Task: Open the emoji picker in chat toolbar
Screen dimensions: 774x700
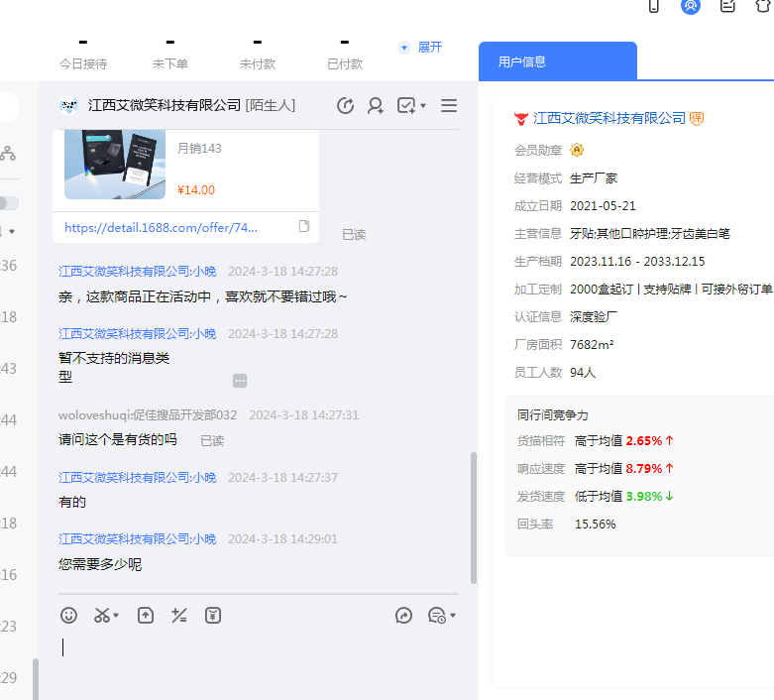Action: pyautogui.click(x=68, y=616)
